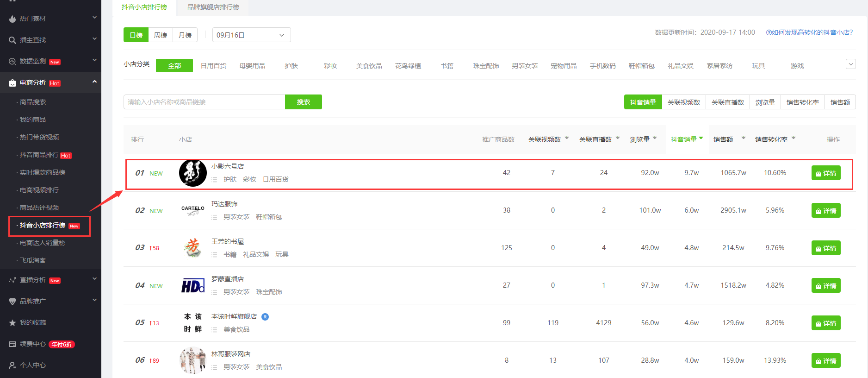Screen dimensions: 868x378
Task: Expand the 热门素材 sidebar menu
Action: (x=94, y=18)
